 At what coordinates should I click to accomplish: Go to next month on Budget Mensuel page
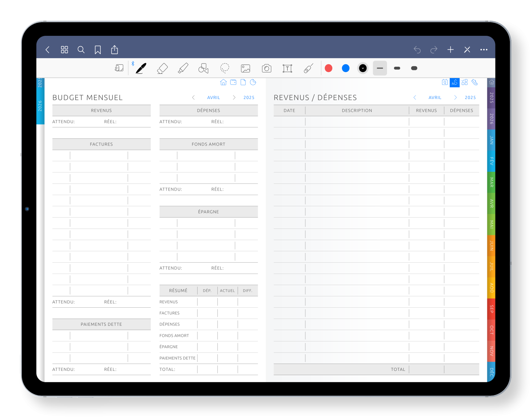tap(234, 98)
